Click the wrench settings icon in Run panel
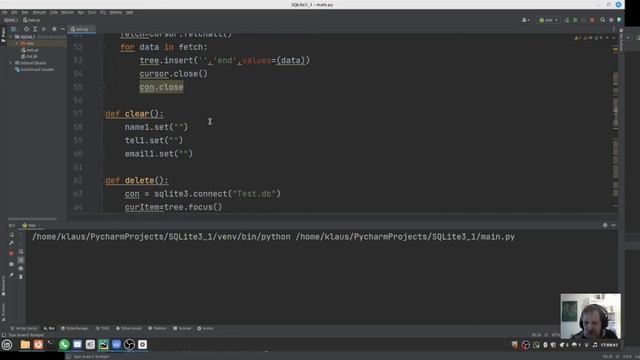 click(11, 243)
